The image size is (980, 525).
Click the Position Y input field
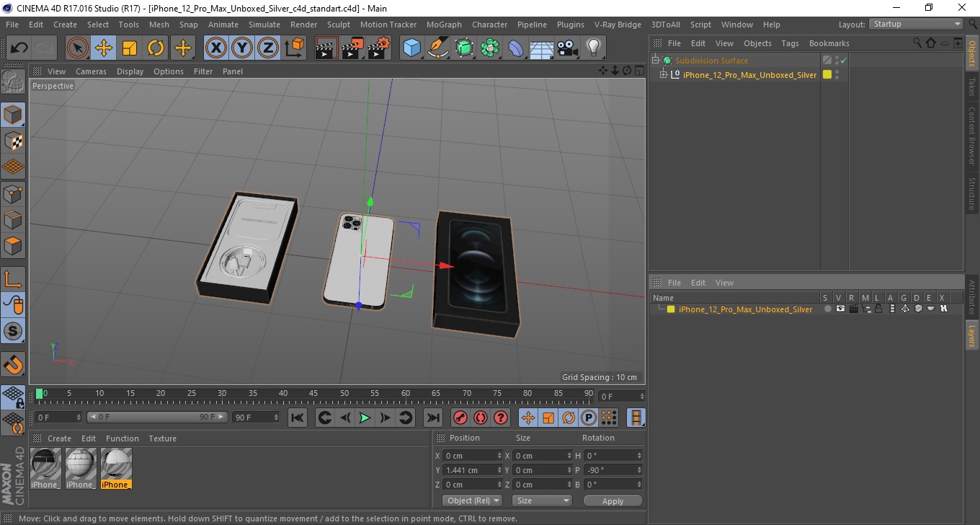(x=472, y=470)
